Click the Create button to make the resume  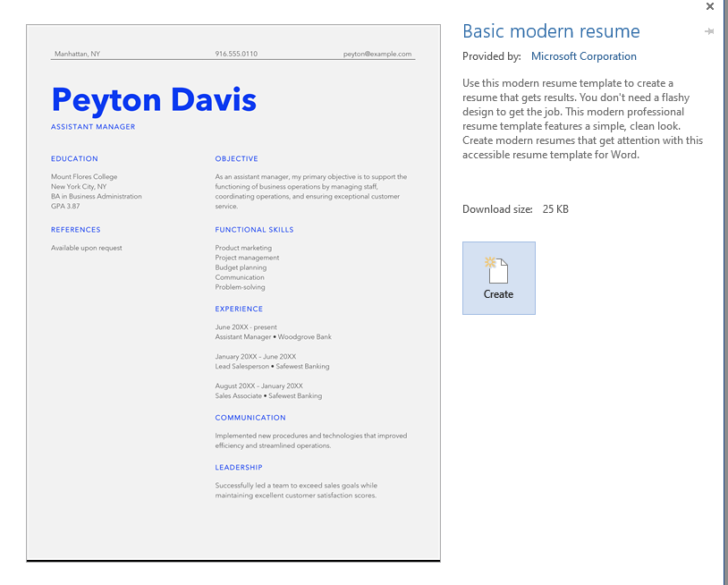pos(499,277)
